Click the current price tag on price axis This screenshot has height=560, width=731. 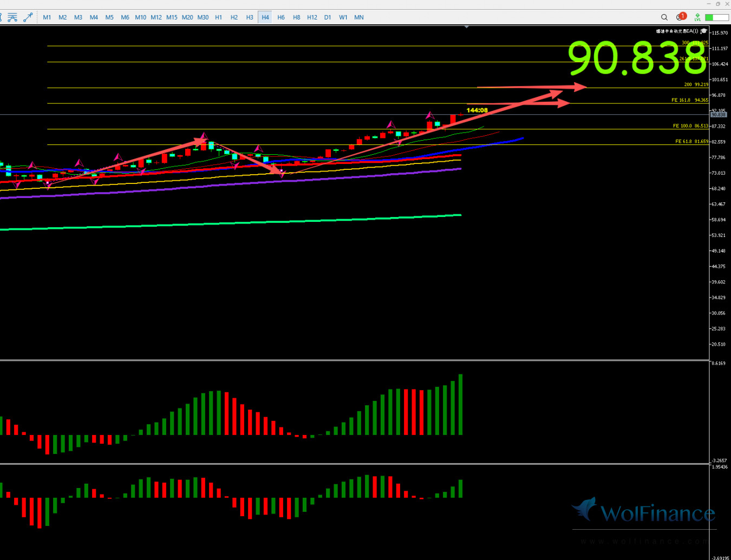tap(718, 115)
